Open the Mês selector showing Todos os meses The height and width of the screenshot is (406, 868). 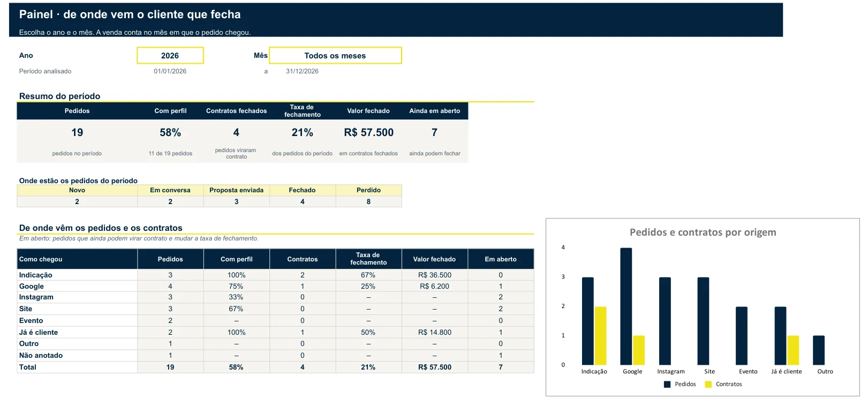(x=335, y=56)
